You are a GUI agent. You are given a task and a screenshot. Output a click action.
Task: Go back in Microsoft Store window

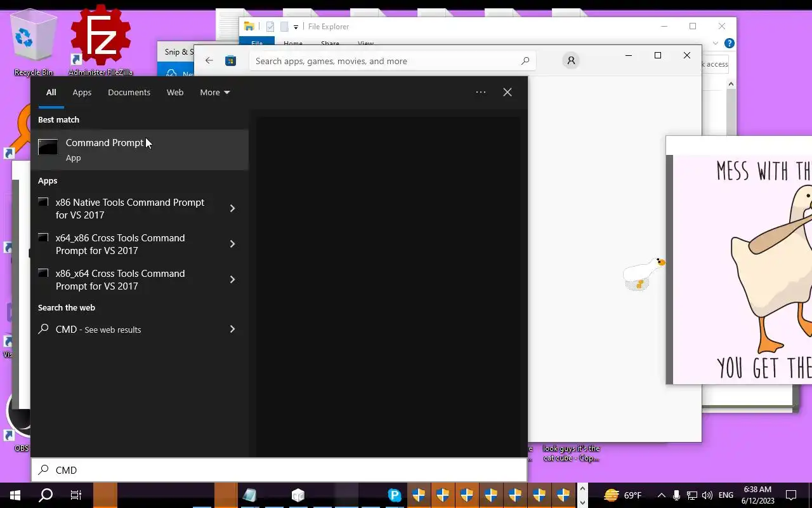pos(209,61)
